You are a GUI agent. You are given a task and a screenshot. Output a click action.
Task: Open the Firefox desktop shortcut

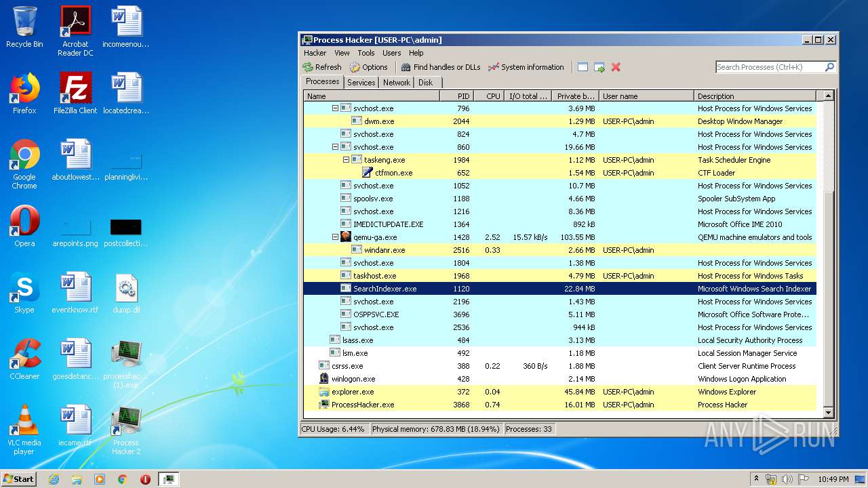click(x=24, y=94)
